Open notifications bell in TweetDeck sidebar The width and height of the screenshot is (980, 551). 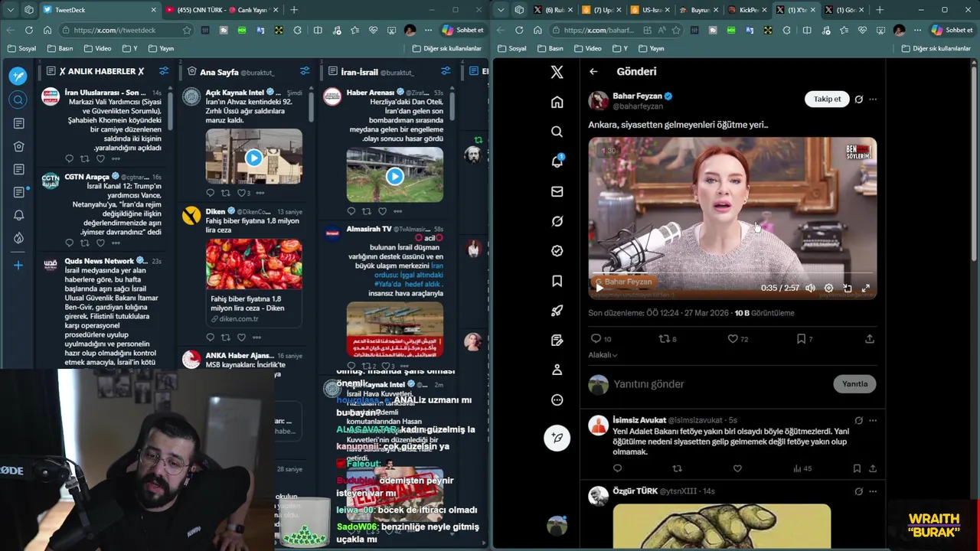(x=18, y=215)
